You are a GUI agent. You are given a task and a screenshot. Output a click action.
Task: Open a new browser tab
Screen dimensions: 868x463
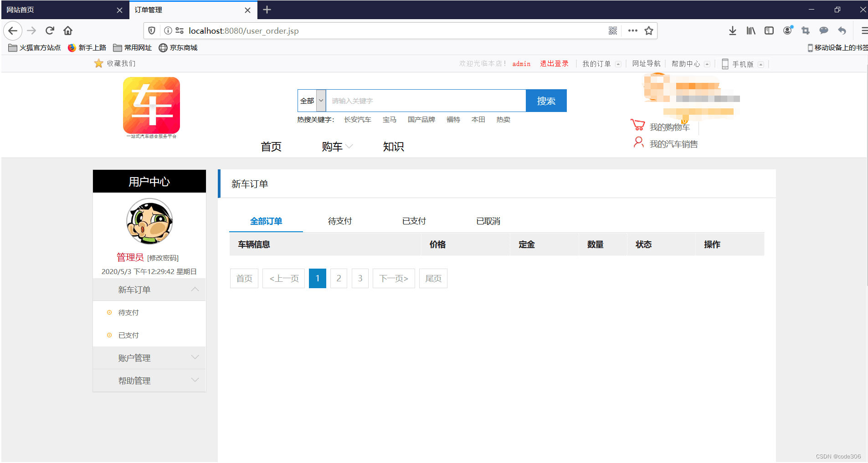coord(267,10)
